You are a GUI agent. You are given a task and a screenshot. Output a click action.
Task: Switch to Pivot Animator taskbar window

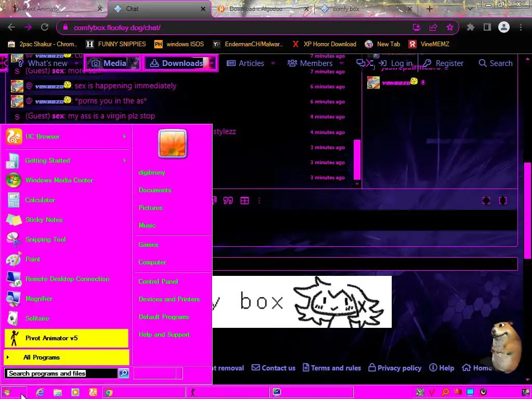coord(228,392)
